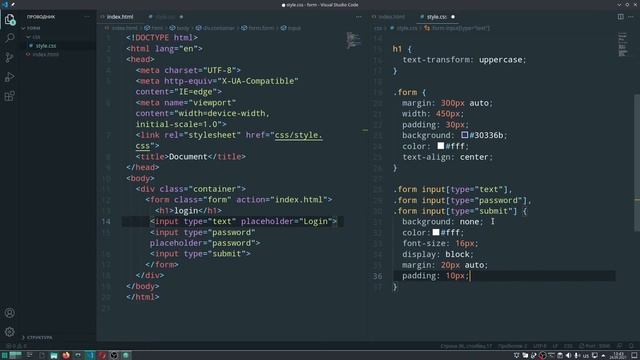The width and height of the screenshot is (640, 360).
Task: Open the Explorer panel more actions menu
Action: coord(87,17)
